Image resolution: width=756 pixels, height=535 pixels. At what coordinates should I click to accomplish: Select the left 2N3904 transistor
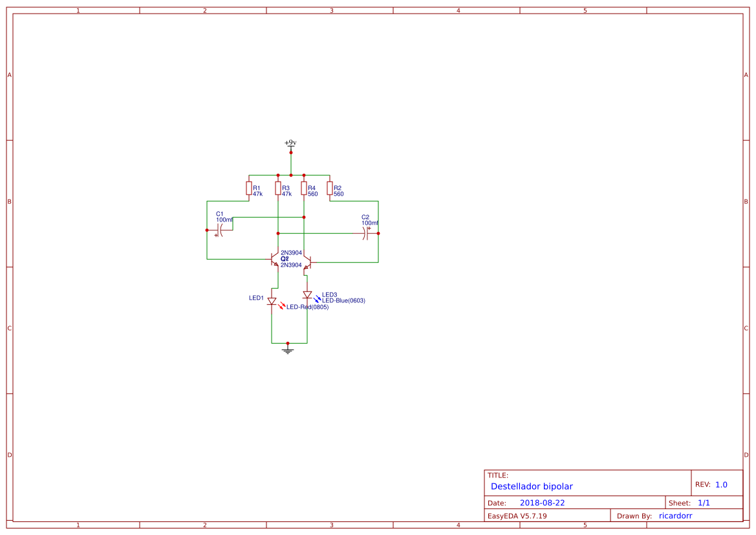coord(274,260)
